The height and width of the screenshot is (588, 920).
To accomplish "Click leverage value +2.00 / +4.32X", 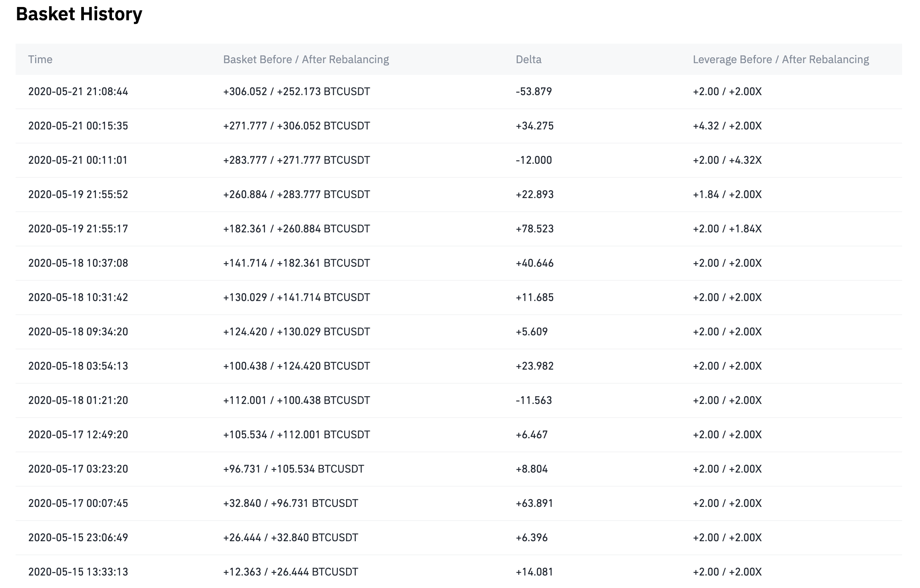I will 727,160.
